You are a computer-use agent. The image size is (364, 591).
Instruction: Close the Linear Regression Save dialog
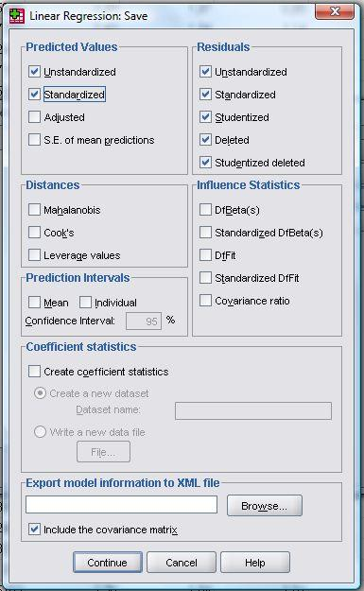point(335,11)
